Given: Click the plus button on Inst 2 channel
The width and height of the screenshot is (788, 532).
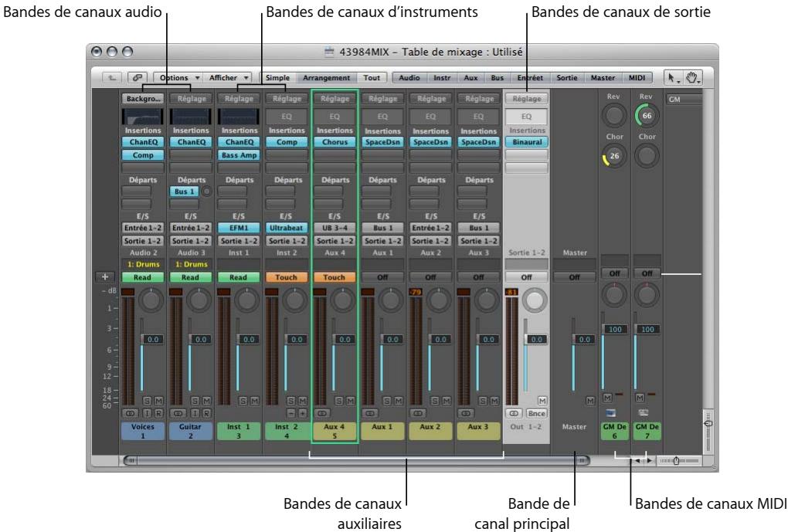Looking at the screenshot, I should [303, 413].
